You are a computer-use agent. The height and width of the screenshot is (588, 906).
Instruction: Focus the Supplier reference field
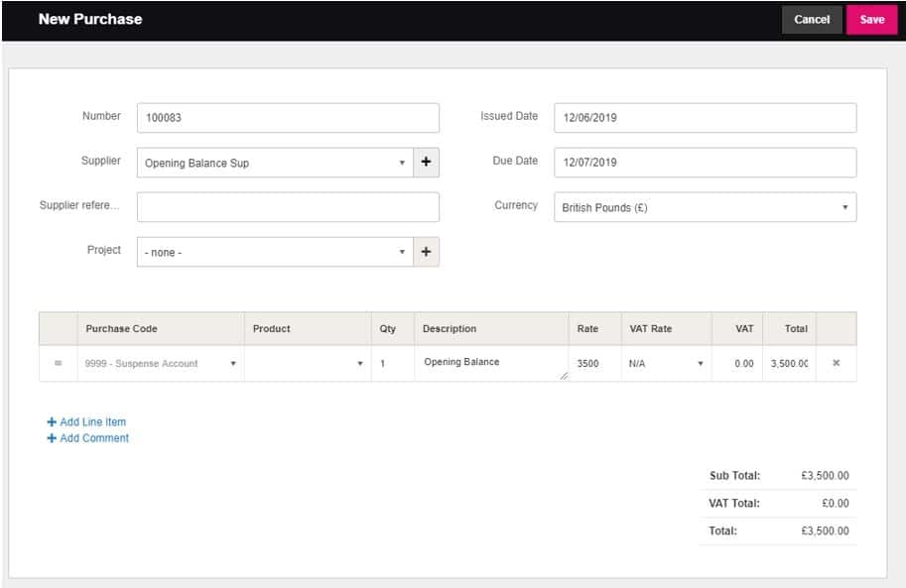click(288, 207)
